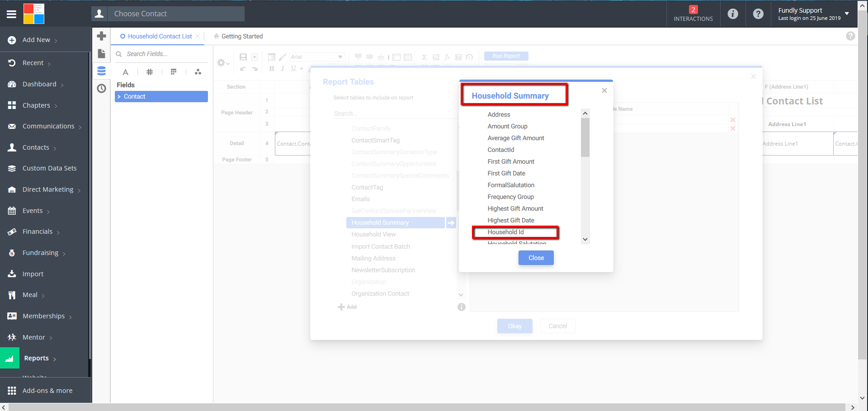Image resolution: width=868 pixels, height=411 pixels.
Task: Click the Add table button
Action: click(x=347, y=307)
